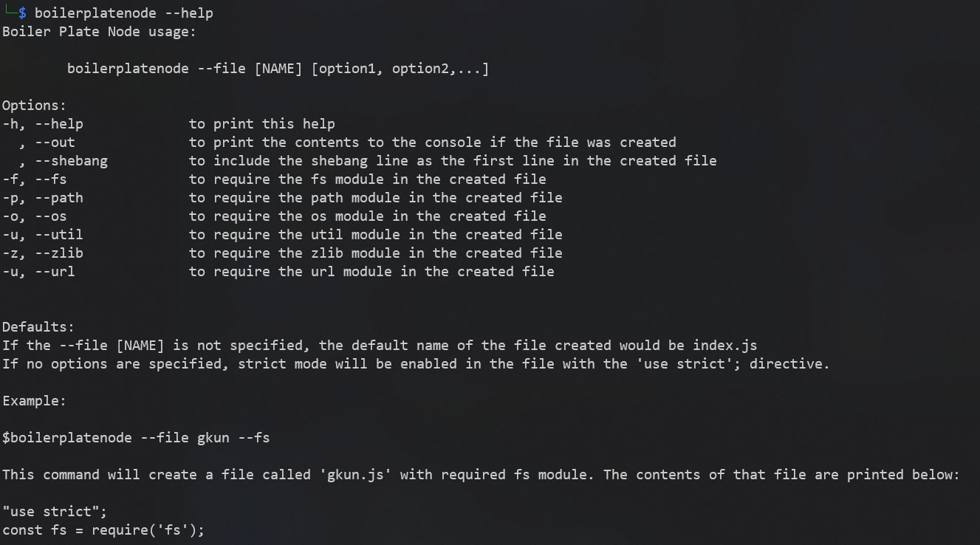Screen dimensions: 980x545
Task: Click the 'boilerplatenode --help' command text
Action: pyautogui.click(x=124, y=13)
